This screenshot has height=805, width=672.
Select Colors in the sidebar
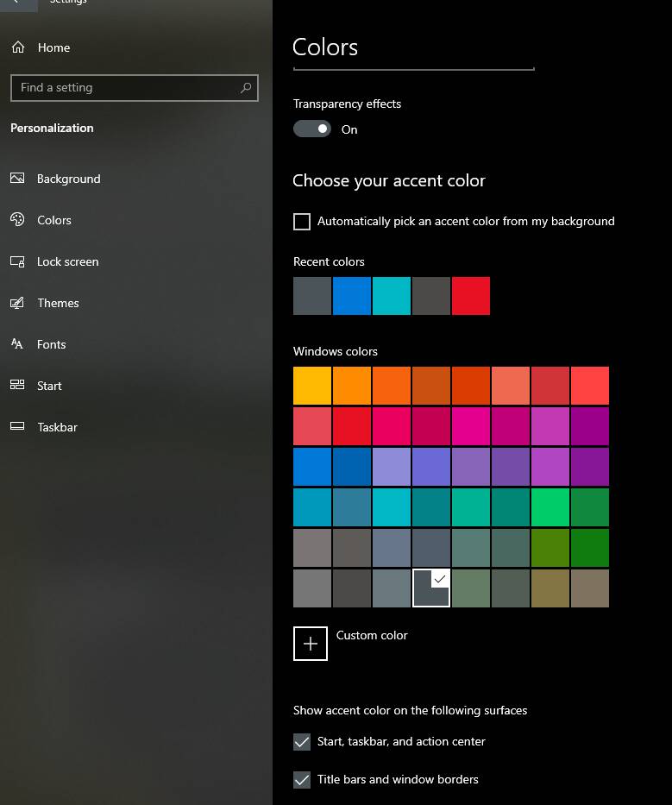(53, 220)
